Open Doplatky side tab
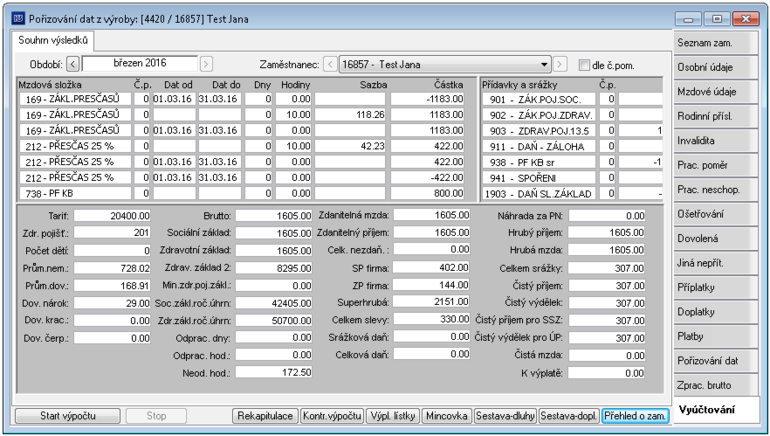The image size is (770, 436). (713, 312)
